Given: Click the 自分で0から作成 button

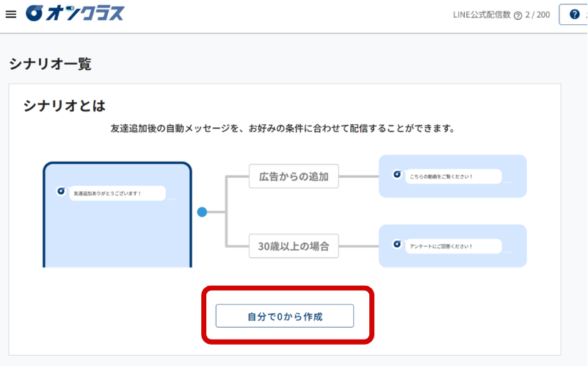Looking at the screenshot, I should pos(285,316).
